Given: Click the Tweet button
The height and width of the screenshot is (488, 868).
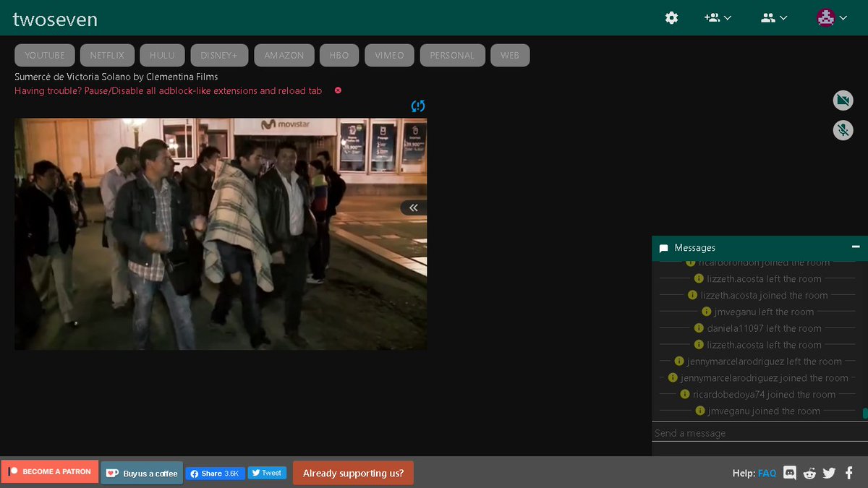Looking at the screenshot, I should point(267,473).
